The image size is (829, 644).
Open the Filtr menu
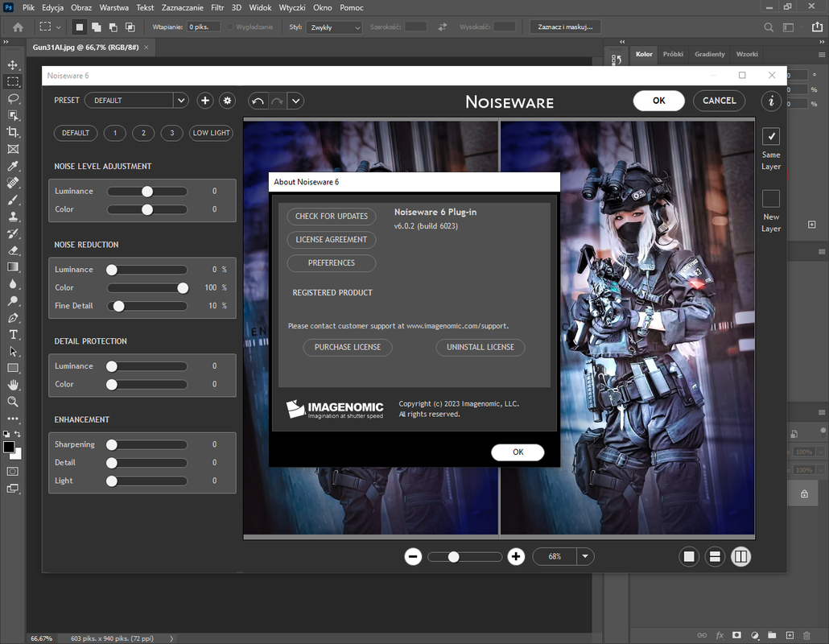pyautogui.click(x=217, y=7)
